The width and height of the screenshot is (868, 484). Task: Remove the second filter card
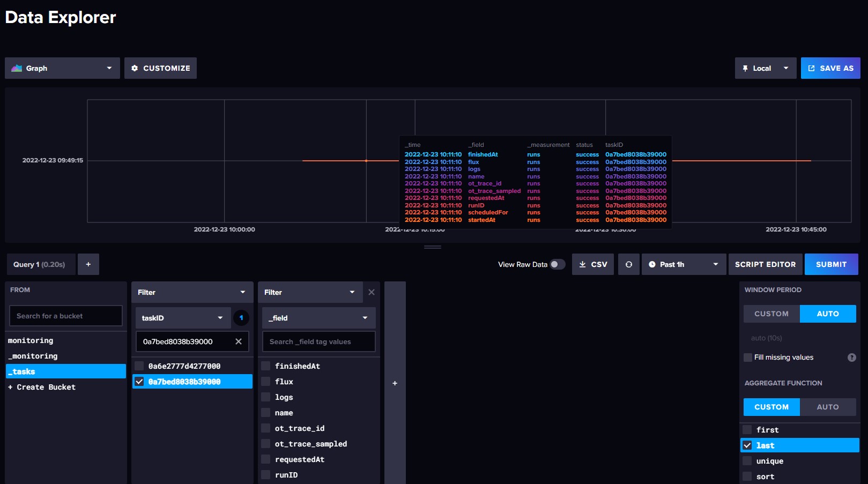pos(372,292)
